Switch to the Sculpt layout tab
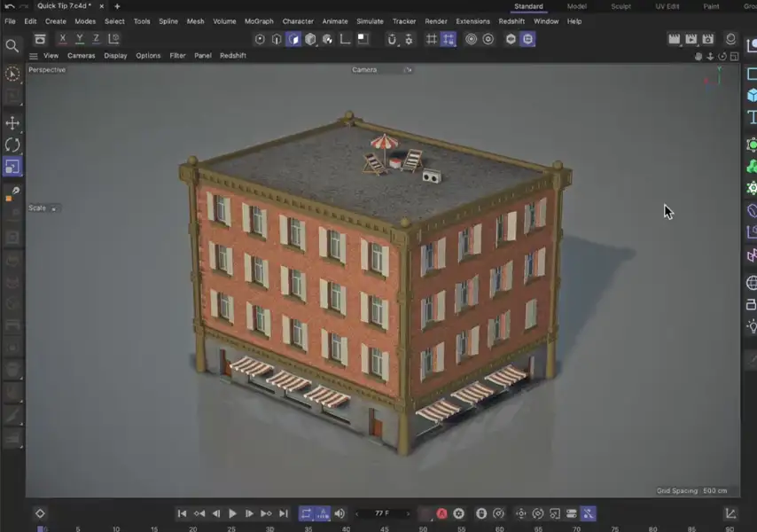Screen dimensions: 757x532 point(620,6)
